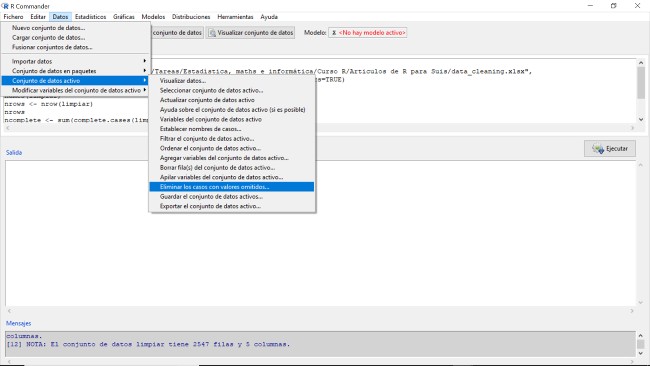650x366 pixels.
Task: Select Filtrar el conjunto de datos activo...
Action: (x=232, y=138)
